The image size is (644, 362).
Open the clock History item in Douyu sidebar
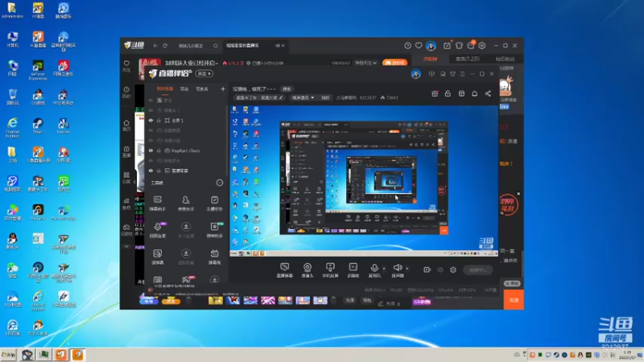coord(126,92)
